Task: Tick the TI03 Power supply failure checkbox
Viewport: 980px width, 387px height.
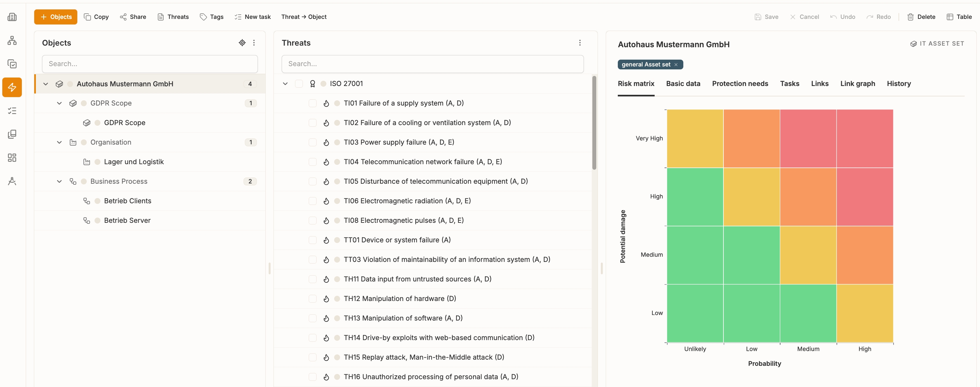Action: pyautogui.click(x=313, y=142)
